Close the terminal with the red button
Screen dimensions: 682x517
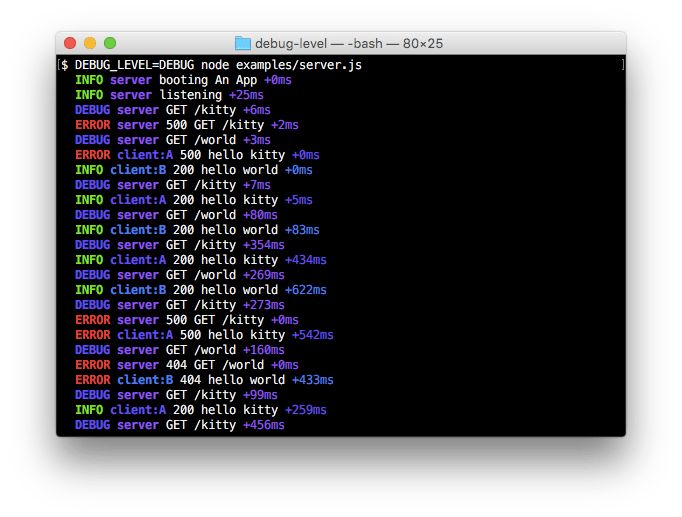tap(70, 43)
